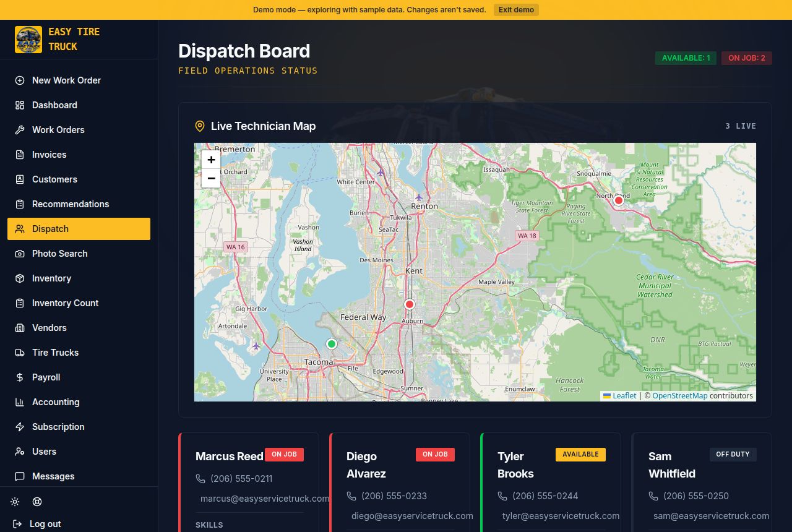Image resolution: width=792 pixels, height=532 pixels.
Task: Click the Users person icon
Action: click(20, 452)
